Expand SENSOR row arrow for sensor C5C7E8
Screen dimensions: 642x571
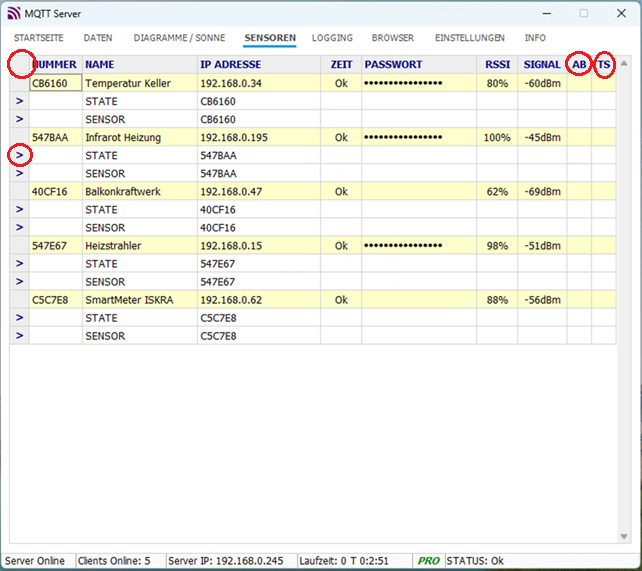[x=19, y=336]
